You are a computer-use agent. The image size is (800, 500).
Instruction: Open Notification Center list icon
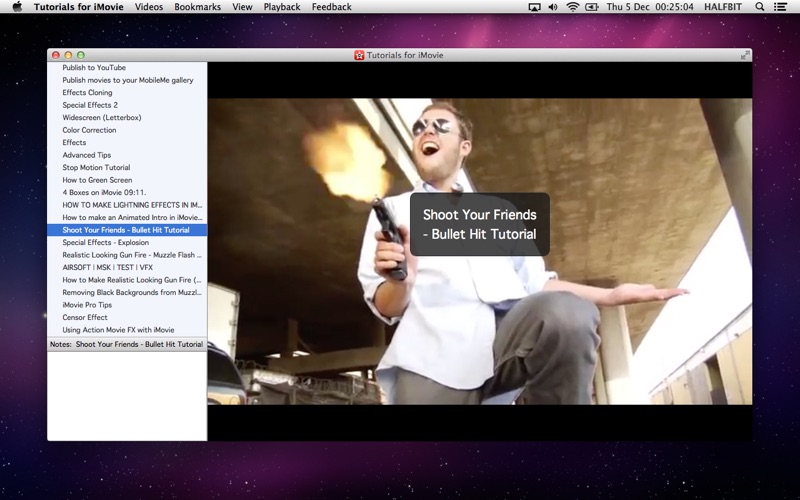click(x=780, y=7)
